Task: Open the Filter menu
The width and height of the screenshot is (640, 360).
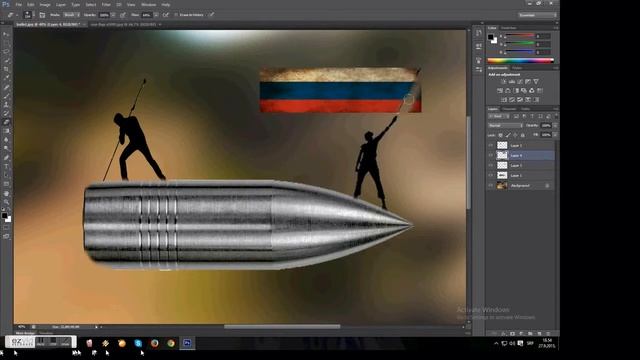Action: (x=106, y=5)
